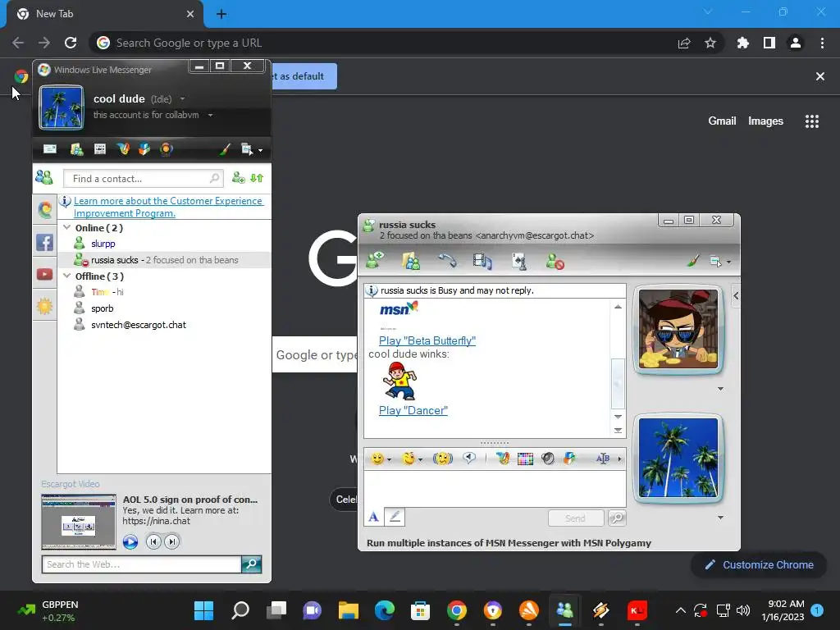Image resolution: width=840 pixels, height=630 pixels.
Task: Open personal message dropdown arrow
Action: tap(211, 115)
